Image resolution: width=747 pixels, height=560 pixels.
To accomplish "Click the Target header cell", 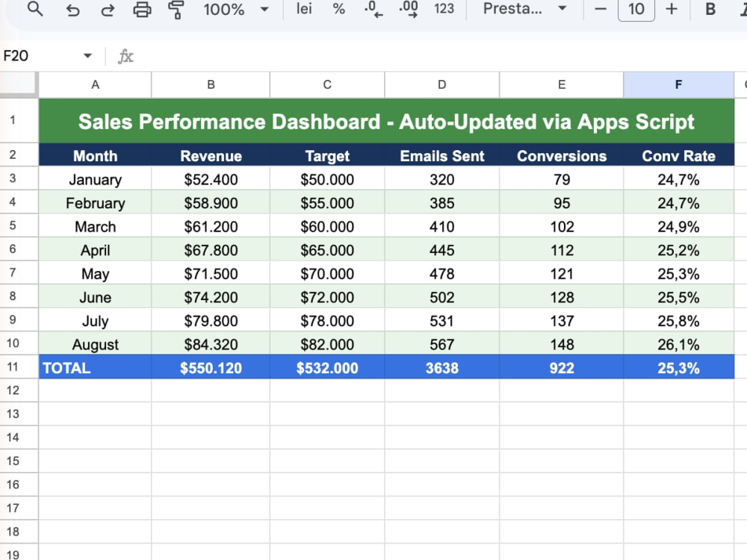I will click(x=327, y=156).
